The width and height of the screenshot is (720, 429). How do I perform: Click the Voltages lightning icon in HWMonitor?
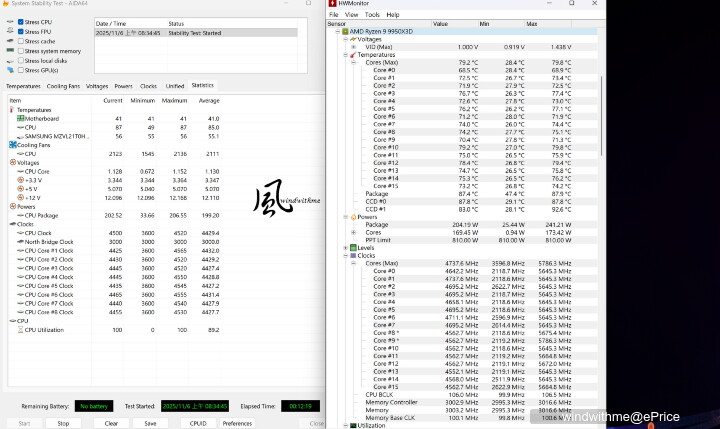pyautogui.click(x=353, y=39)
